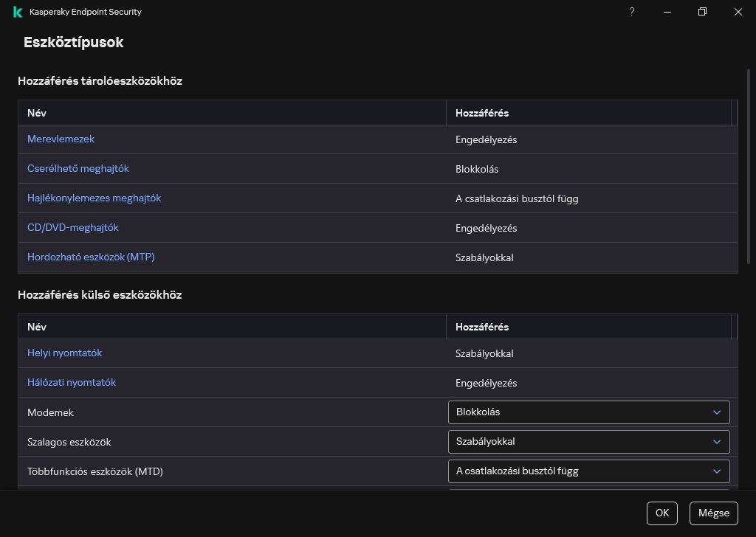The width and height of the screenshot is (756, 537).
Task: Select Hordozható eszközök (MTP) link
Action: point(91,257)
